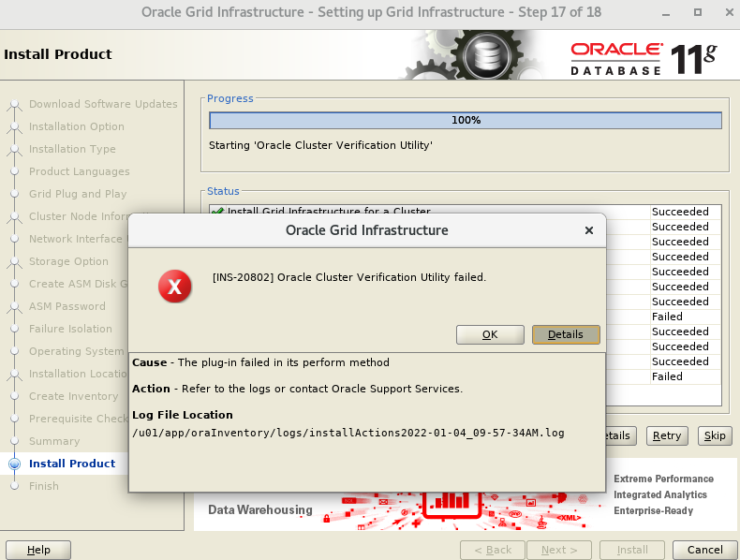This screenshot has height=560, width=740.
Task: Open Help for the installer
Action: (38, 550)
